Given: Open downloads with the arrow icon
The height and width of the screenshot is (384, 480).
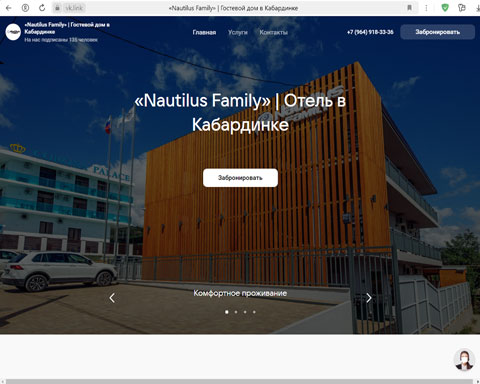Looking at the screenshot, I should [478, 8].
